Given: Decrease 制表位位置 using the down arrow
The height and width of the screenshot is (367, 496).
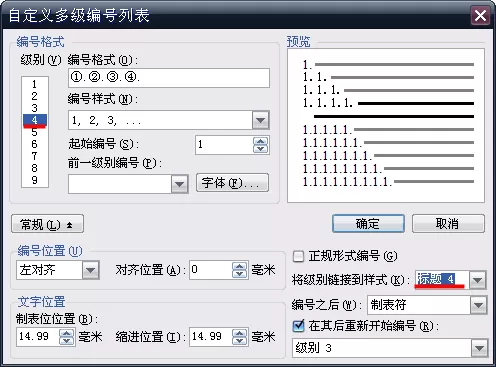Looking at the screenshot, I should coord(67,341).
